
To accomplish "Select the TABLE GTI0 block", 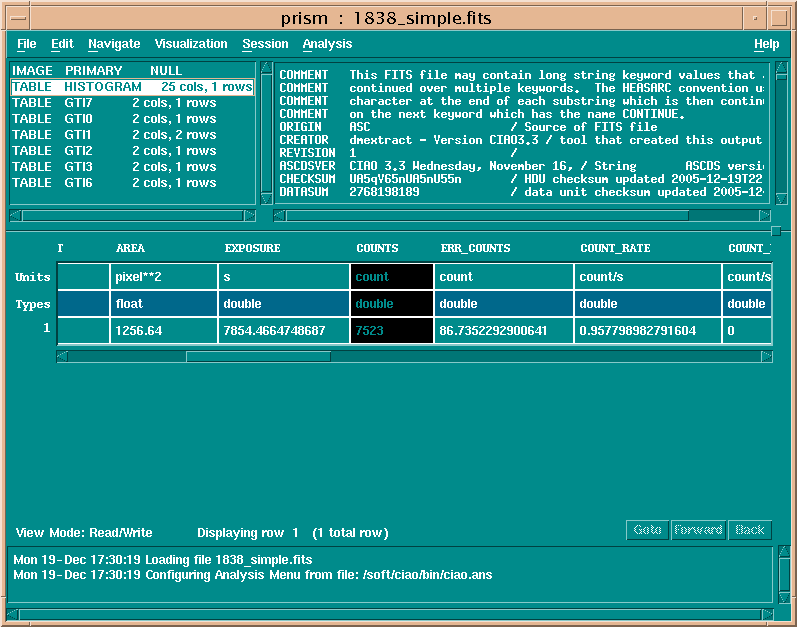I will pyautogui.click(x=132, y=118).
